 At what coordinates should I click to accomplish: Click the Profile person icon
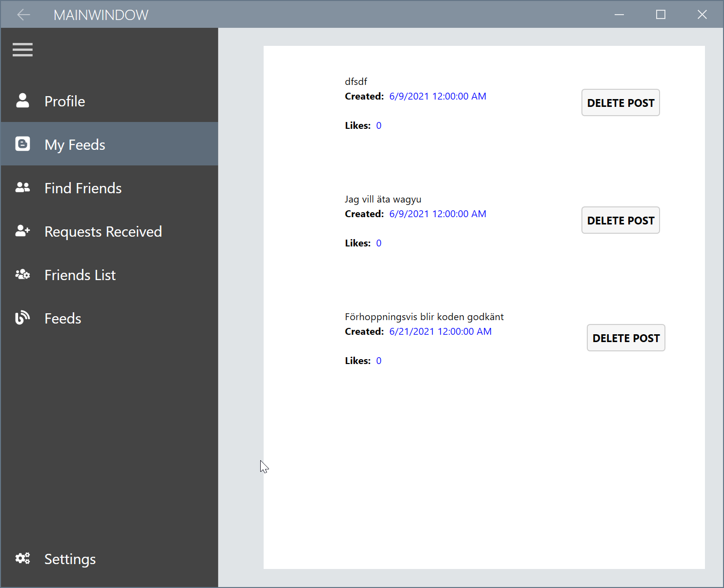[22, 101]
